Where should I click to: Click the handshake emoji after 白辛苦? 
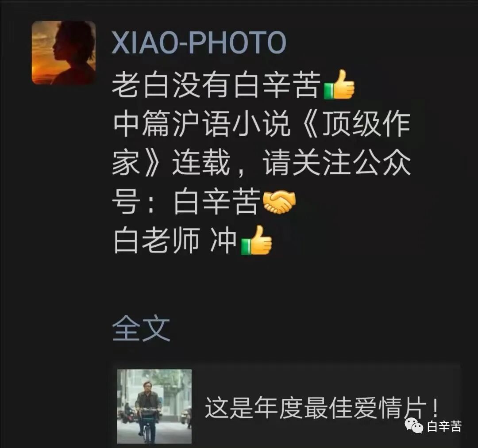279,202
